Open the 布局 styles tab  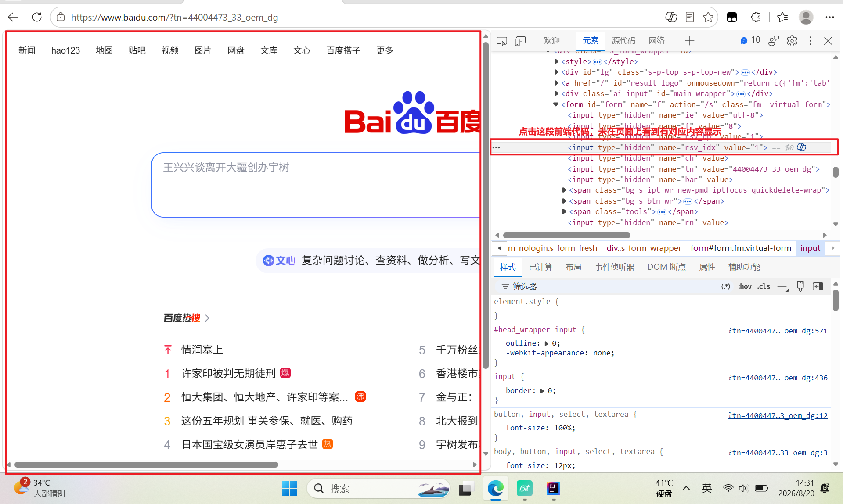click(573, 267)
